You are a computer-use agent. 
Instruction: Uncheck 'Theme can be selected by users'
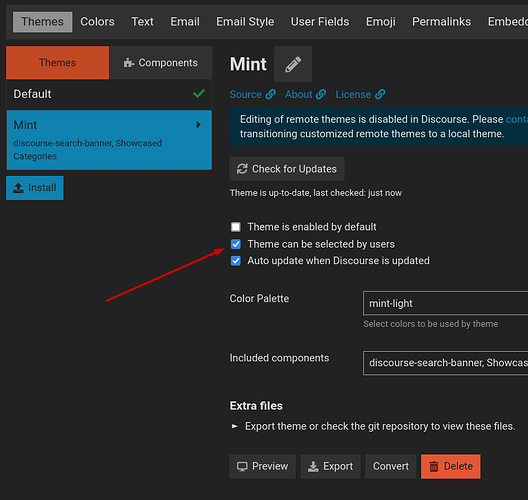(236, 244)
